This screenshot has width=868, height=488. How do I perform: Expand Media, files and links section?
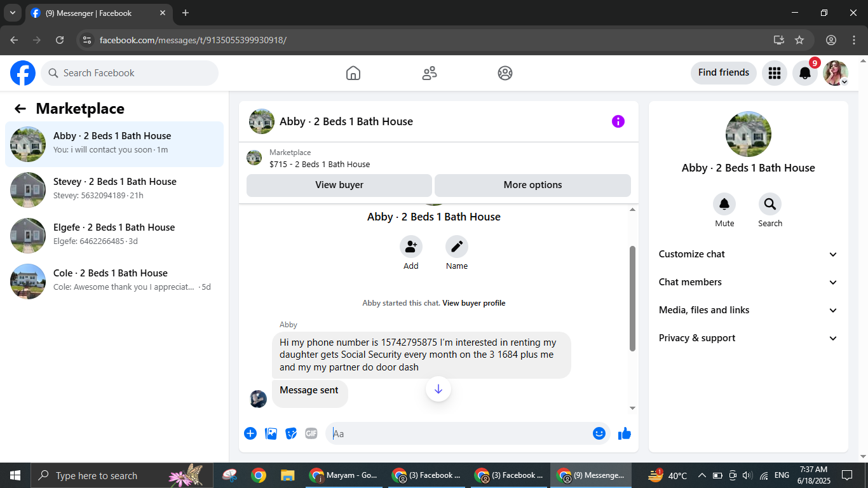[749, 310]
